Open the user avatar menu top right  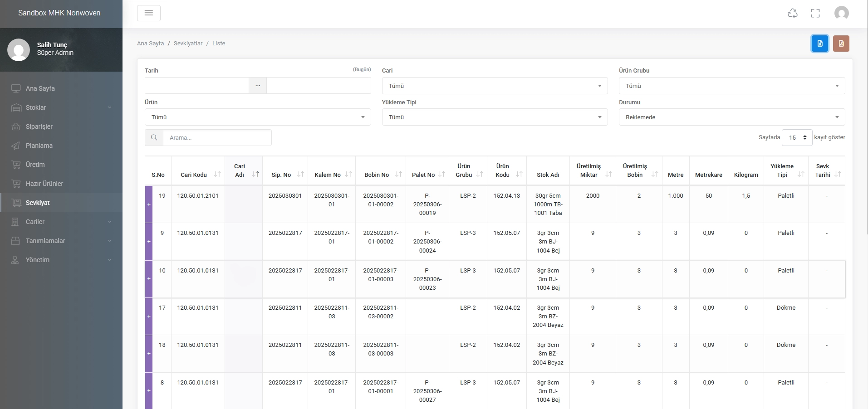[x=841, y=13]
